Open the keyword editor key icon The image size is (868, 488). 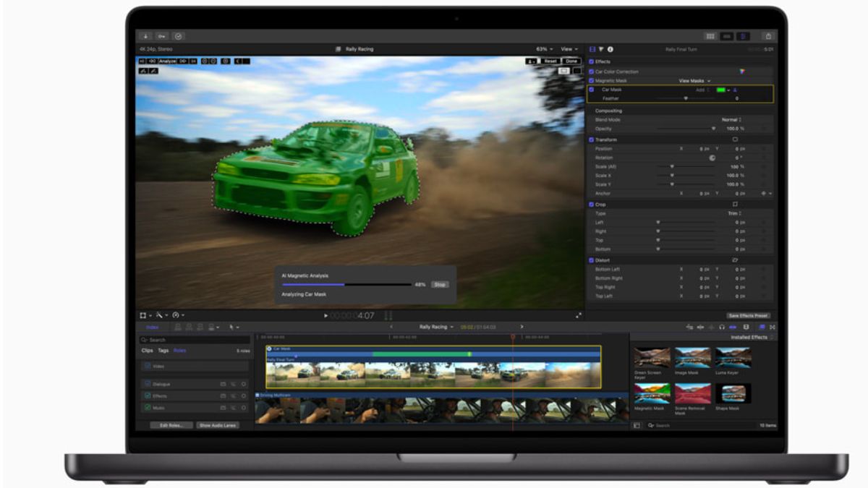click(x=161, y=36)
